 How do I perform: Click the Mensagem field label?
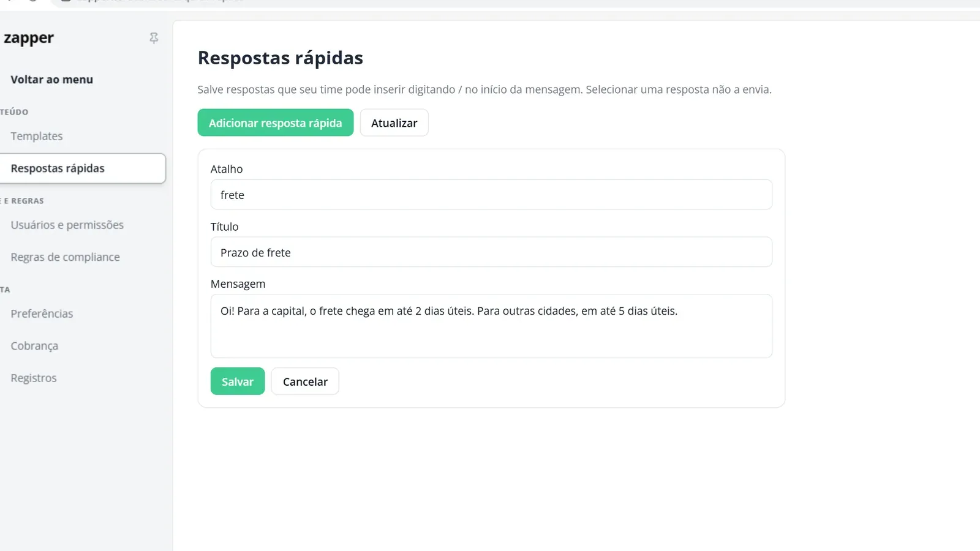click(x=238, y=284)
